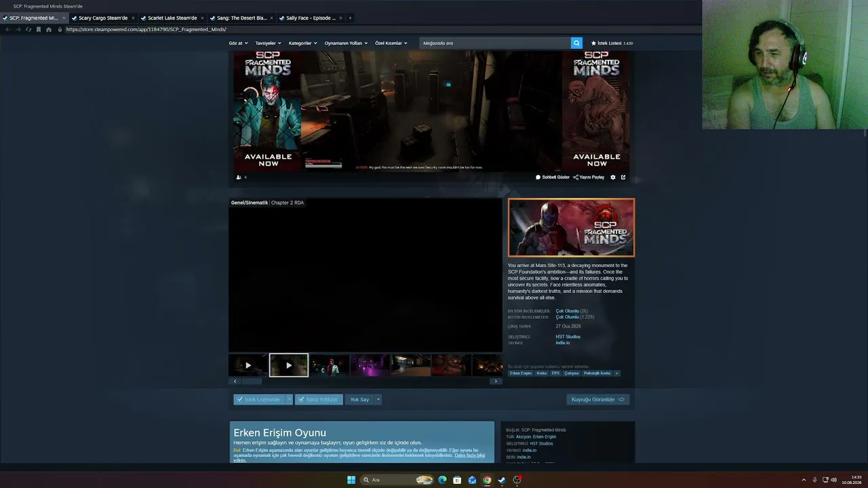The image size is (868, 488).
Task: Select the purple-lit room screenshot thumbnail
Action: pyautogui.click(x=370, y=365)
